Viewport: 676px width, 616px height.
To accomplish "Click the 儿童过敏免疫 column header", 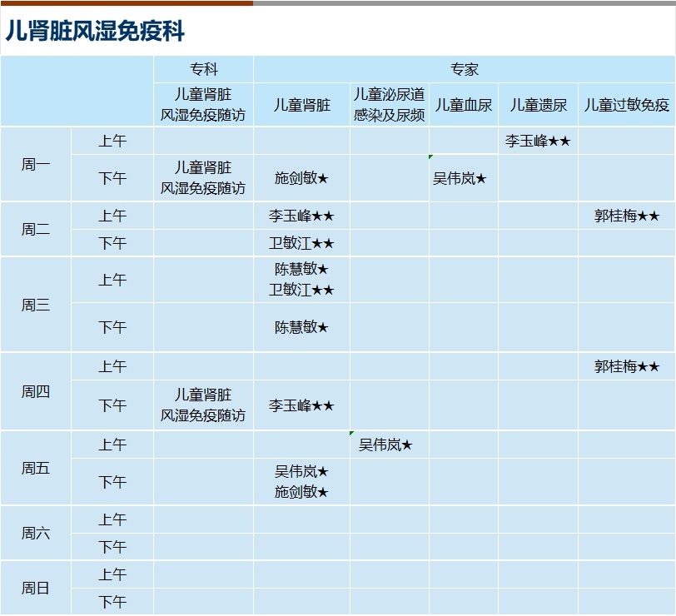I will [x=626, y=105].
